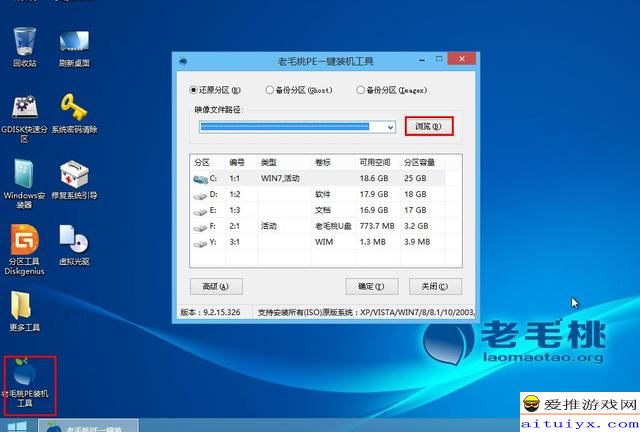Click the 关闭(C) close button
The image size is (640, 432).
[x=435, y=286]
